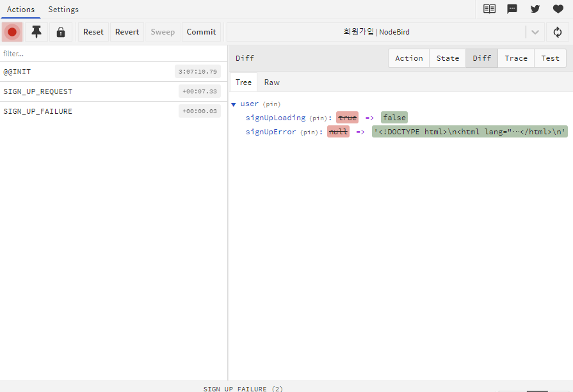Switch inspector to State view
The height and width of the screenshot is (392, 573).
click(448, 58)
